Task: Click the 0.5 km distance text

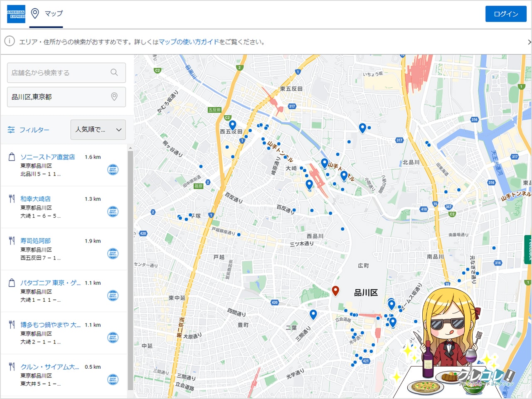Action: 93,367
